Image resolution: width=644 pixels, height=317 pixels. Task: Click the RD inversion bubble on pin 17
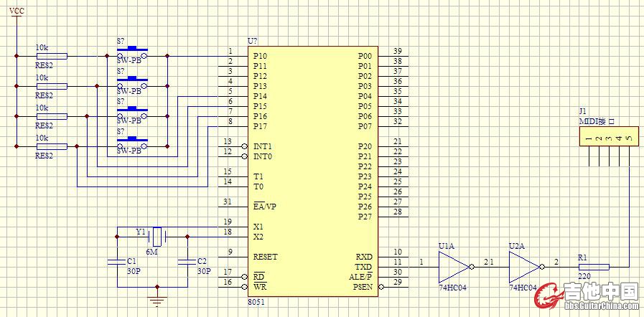coord(245,277)
